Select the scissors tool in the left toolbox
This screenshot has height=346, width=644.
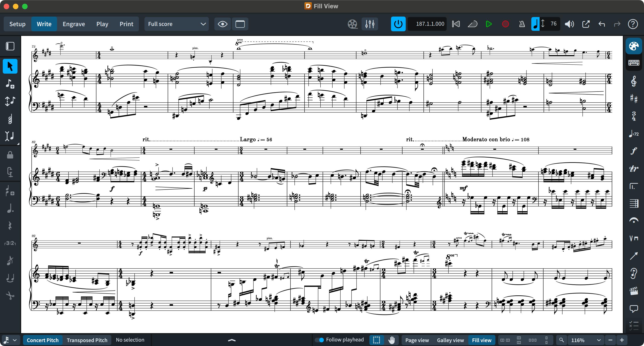click(x=10, y=296)
